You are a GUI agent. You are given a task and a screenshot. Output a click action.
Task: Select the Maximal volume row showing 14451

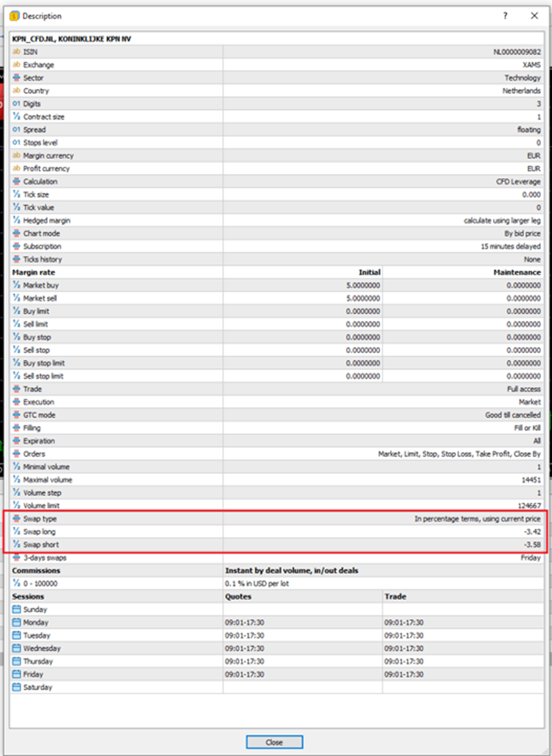coord(531,480)
